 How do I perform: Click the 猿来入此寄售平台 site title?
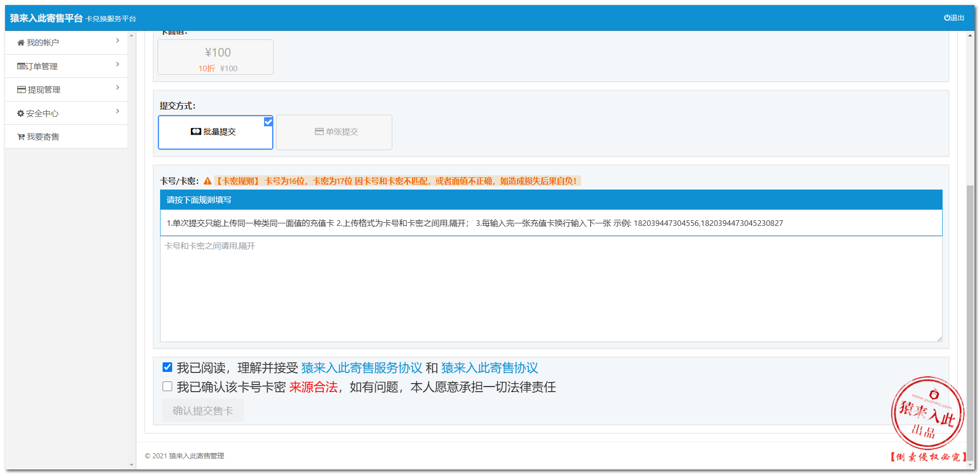pyautogui.click(x=46, y=18)
